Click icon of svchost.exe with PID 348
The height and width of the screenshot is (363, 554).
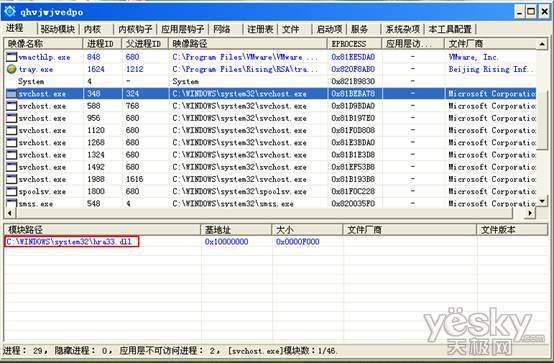(11, 94)
